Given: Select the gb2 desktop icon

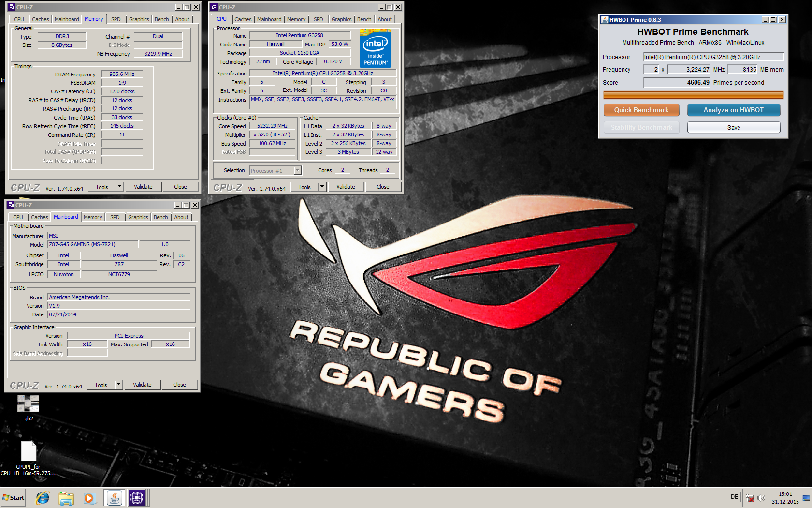Looking at the screenshot, I should tap(29, 408).
